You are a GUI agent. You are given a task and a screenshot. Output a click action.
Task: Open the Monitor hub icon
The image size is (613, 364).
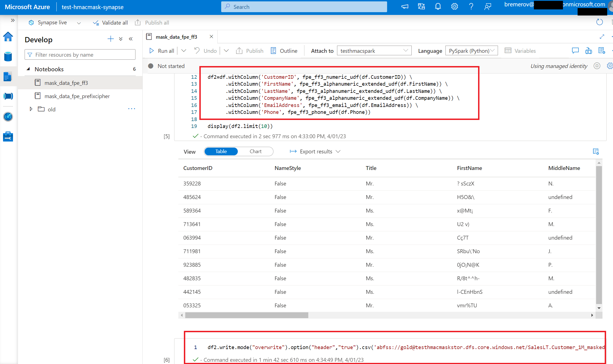click(8, 117)
